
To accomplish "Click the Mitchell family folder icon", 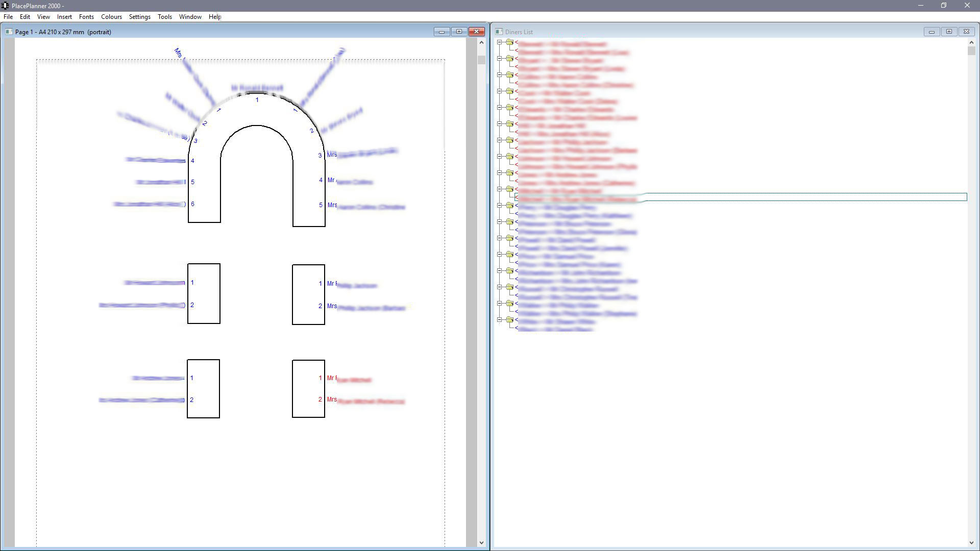I will [x=509, y=189].
